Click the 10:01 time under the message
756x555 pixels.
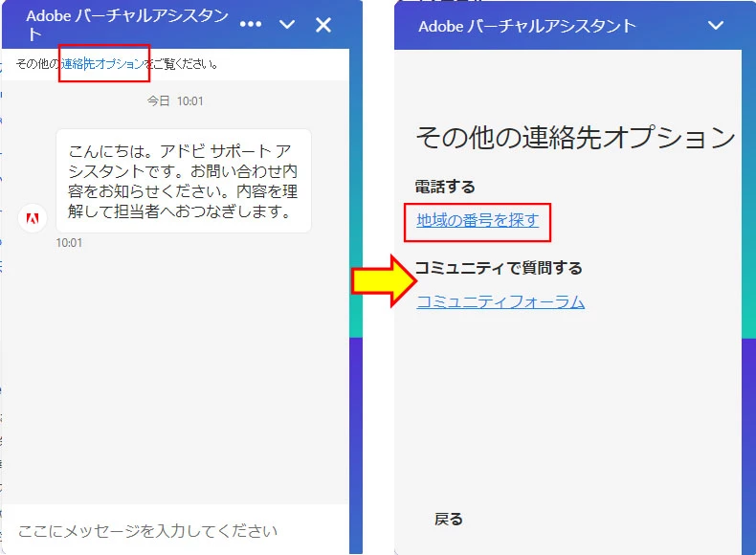point(69,242)
